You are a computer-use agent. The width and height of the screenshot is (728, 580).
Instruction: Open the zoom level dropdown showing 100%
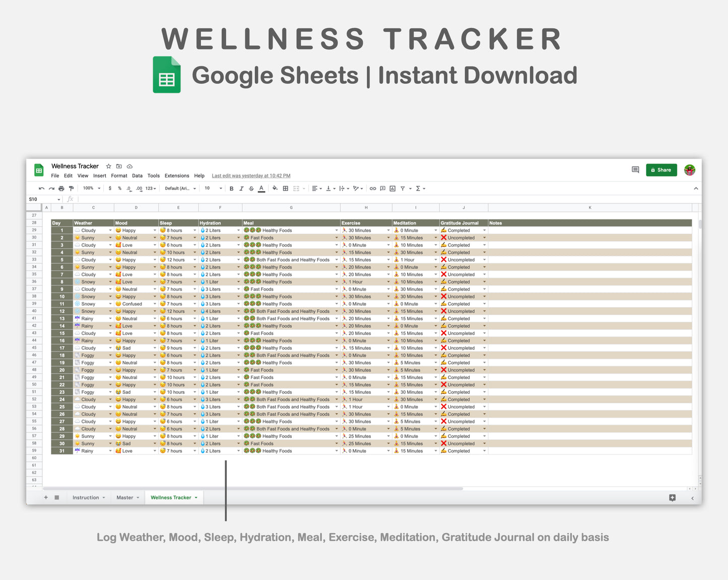coord(91,188)
